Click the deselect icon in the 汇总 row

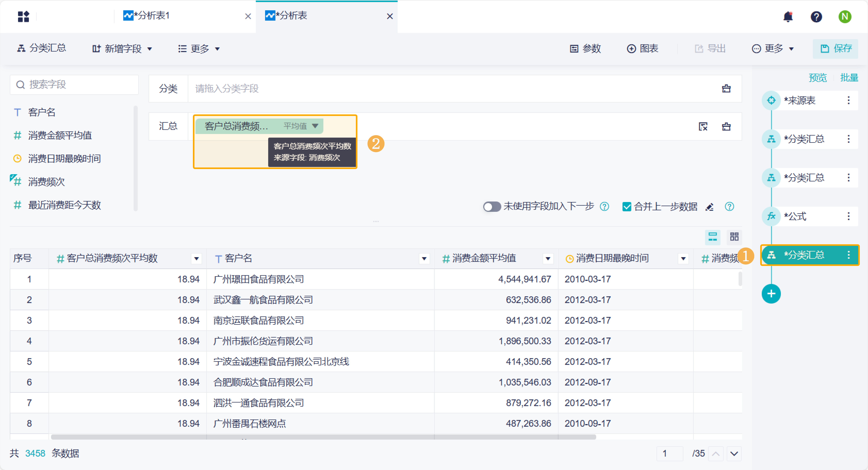coord(703,127)
